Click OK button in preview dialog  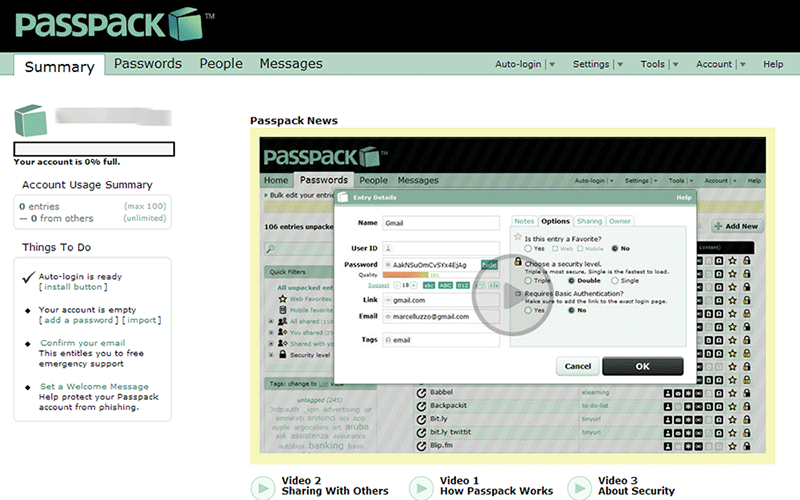point(642,366)
